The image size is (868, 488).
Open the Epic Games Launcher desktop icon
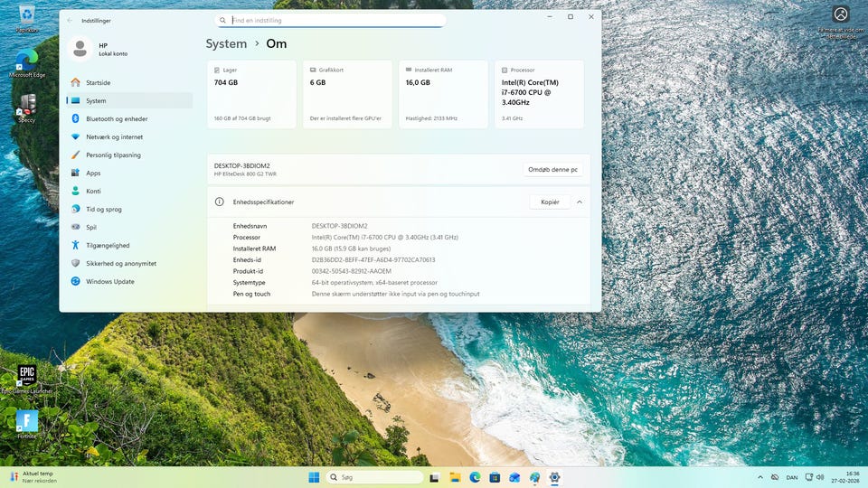pos(27,377)
